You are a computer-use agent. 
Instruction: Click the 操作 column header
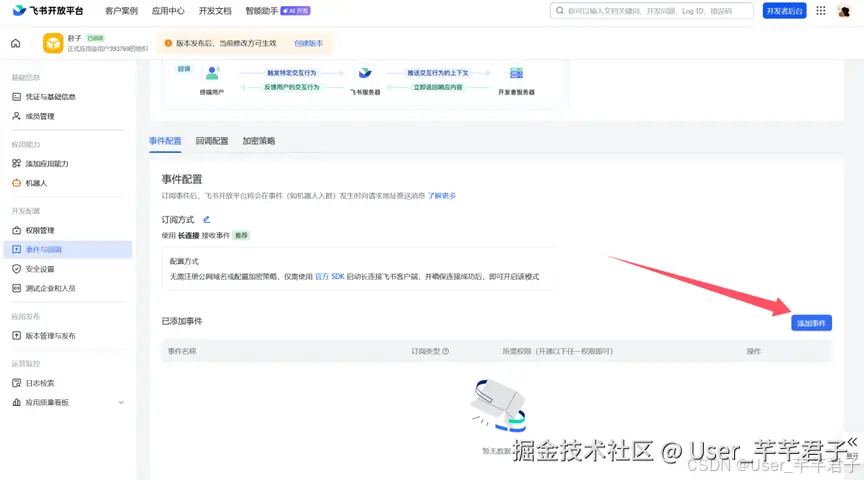(753, 351)
